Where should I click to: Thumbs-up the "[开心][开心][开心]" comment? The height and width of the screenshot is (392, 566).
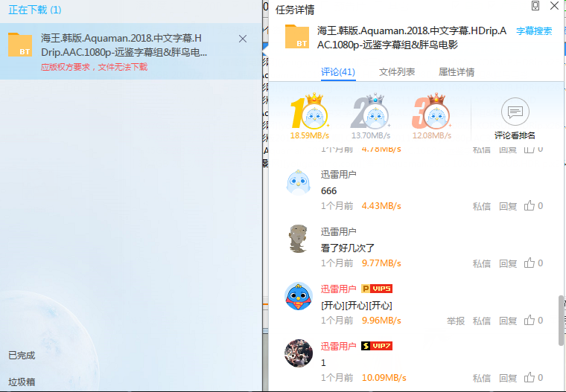pos(530,321)
